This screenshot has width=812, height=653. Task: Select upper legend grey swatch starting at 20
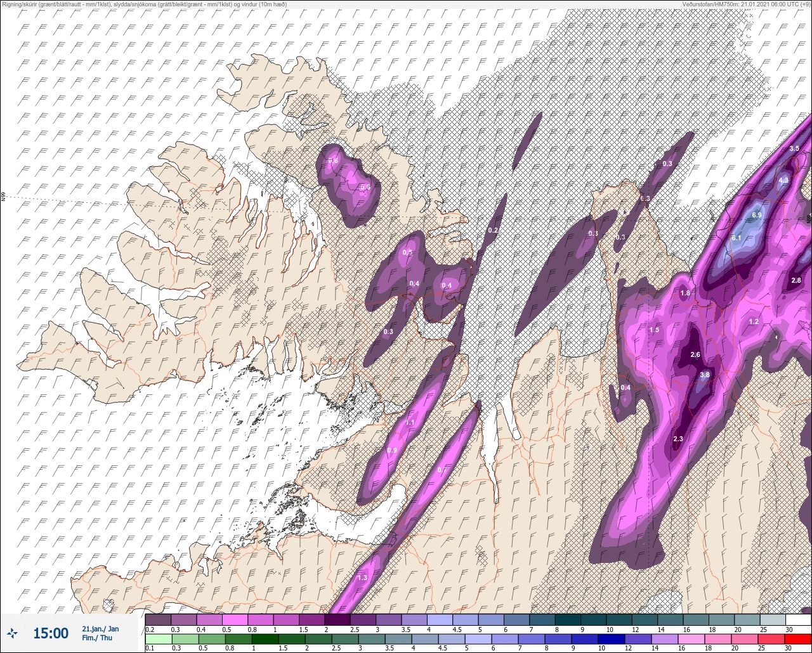[747, 619]
